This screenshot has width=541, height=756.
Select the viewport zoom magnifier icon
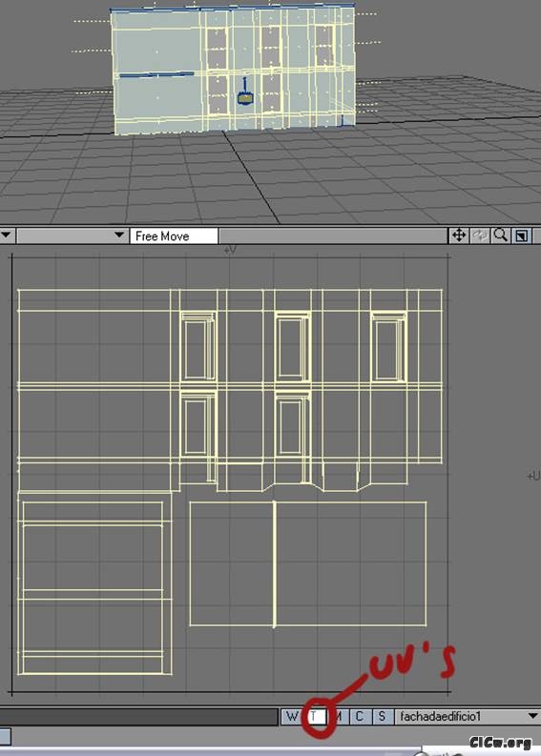point(501,235)
